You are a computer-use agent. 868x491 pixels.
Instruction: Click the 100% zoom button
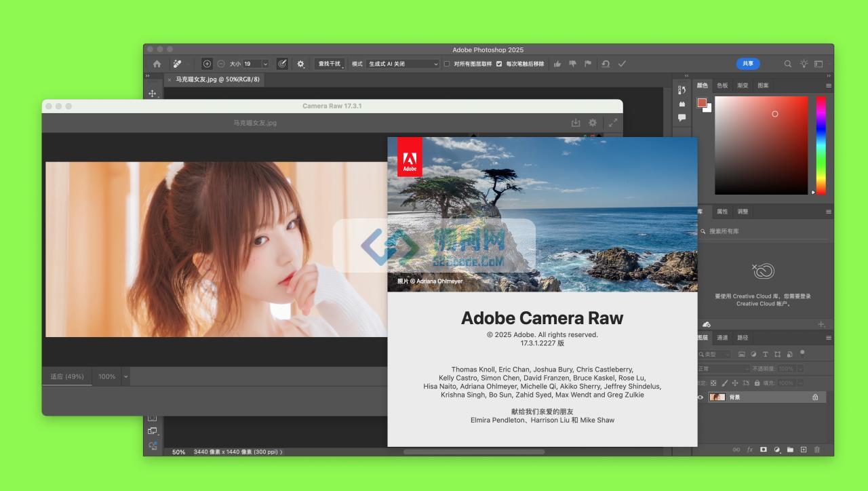[106, 376]
